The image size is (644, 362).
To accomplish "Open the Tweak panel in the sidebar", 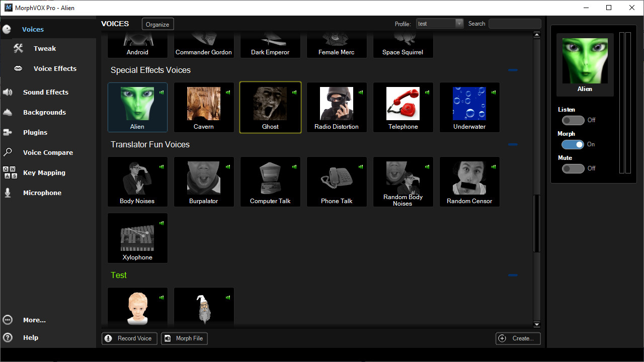I will pos(44,48).
